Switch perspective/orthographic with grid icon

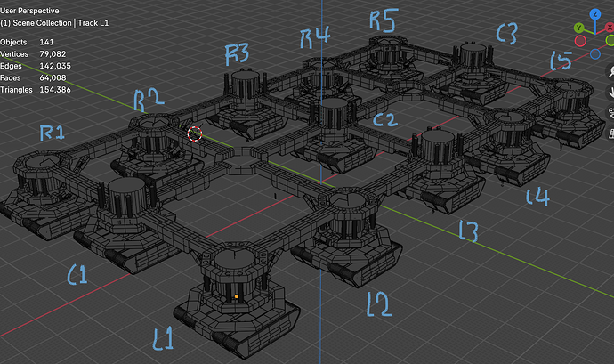(x=611, y=133)
